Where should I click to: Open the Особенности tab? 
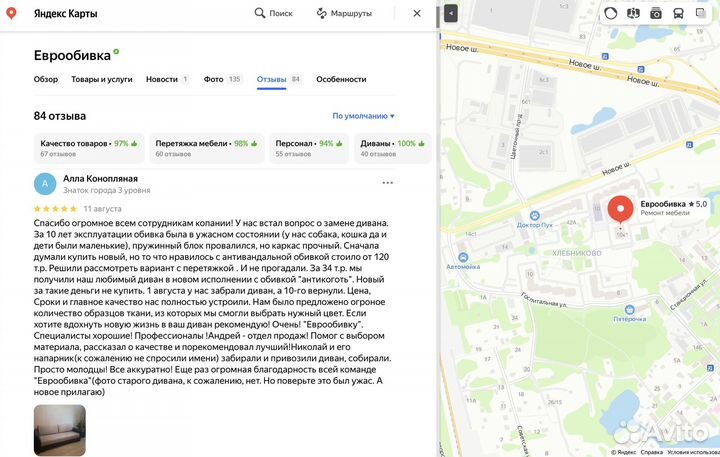tap(341, 79)
